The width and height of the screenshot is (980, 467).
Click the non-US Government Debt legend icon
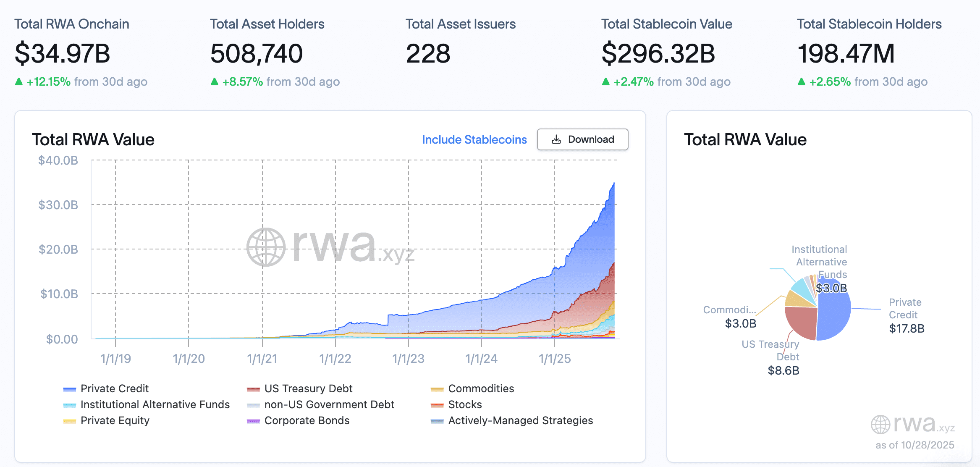point(253,405)
